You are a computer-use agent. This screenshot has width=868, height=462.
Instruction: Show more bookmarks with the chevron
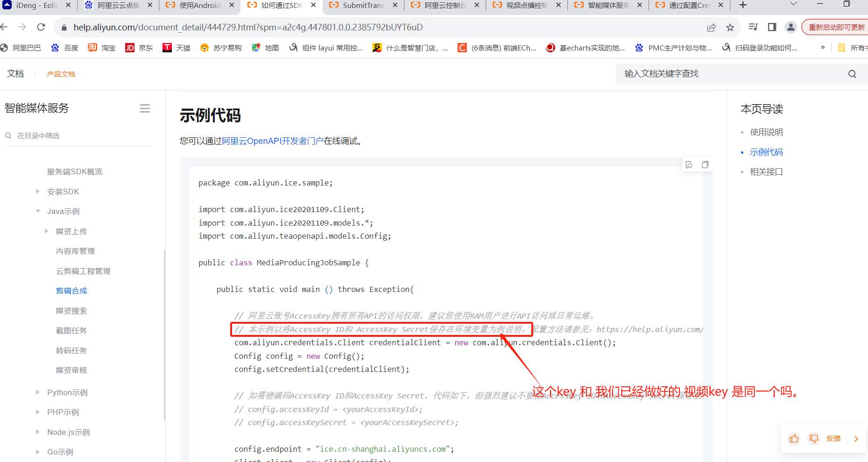(x=823, y=48)
